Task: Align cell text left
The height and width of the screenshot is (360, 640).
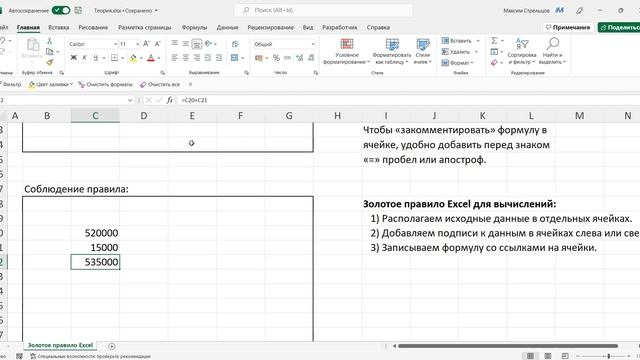Action: [174, 58]
